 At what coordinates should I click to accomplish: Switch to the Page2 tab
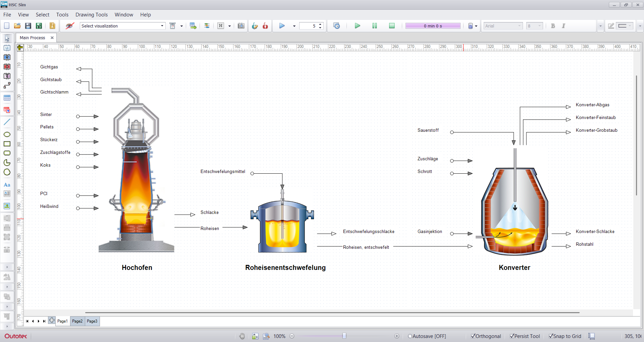[77, 321]
